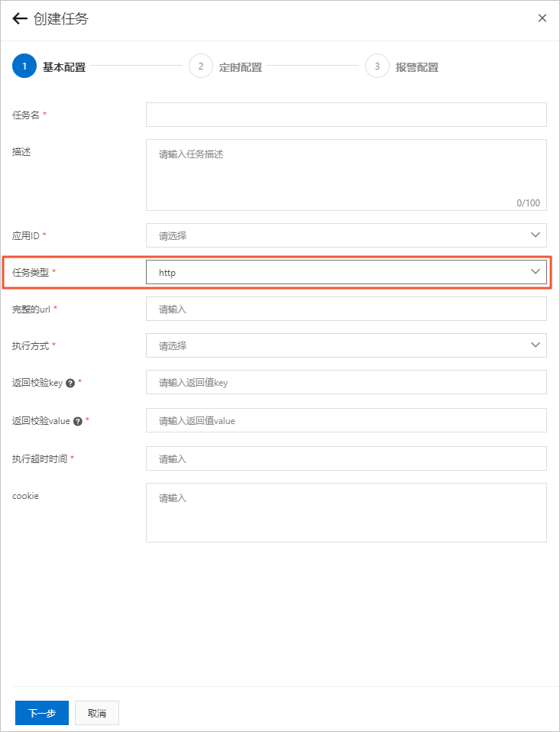Click the help icon next to 返回校验key
Image resolution: width=560 pixels, height=732 pixels.
(x=70, y=384)
